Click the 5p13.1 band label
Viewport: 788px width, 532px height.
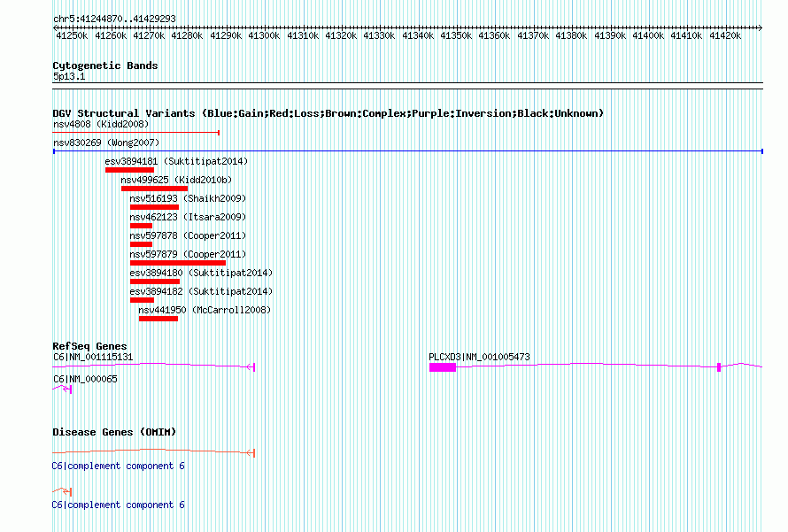coord(69,77)
